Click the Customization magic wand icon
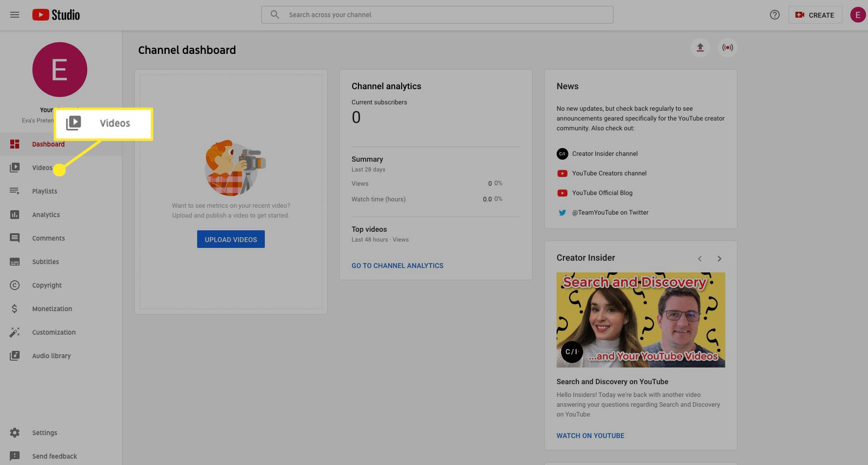This screenshot has height=465, width=868. click(15, 332)
